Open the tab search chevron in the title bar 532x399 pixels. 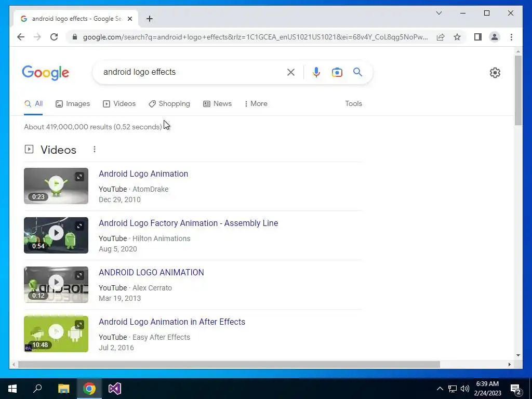coord(438,13)
